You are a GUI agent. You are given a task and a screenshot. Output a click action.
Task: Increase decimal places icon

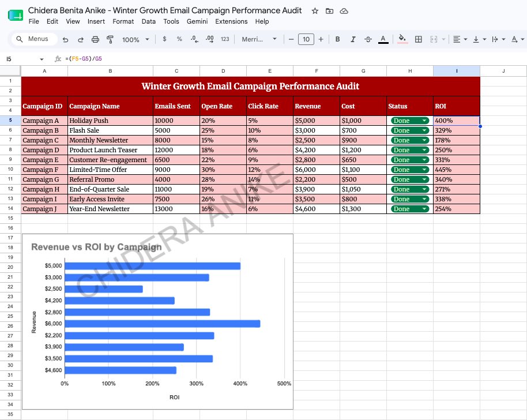click(x=209, y=39)
